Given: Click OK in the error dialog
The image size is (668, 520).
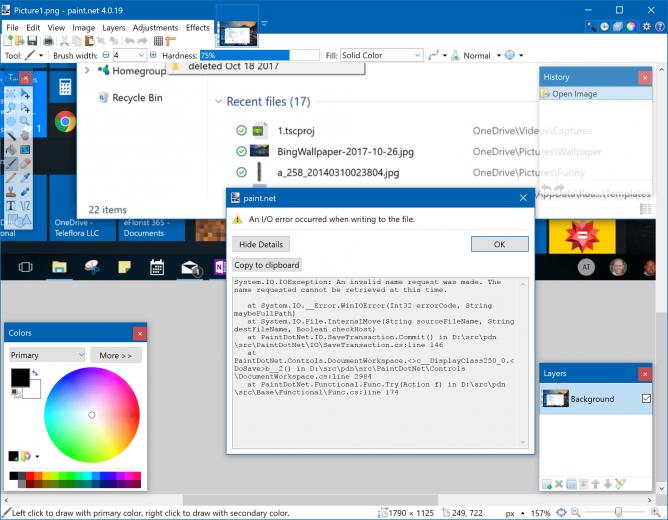Looking at the screenshot, I should point(499,244).
